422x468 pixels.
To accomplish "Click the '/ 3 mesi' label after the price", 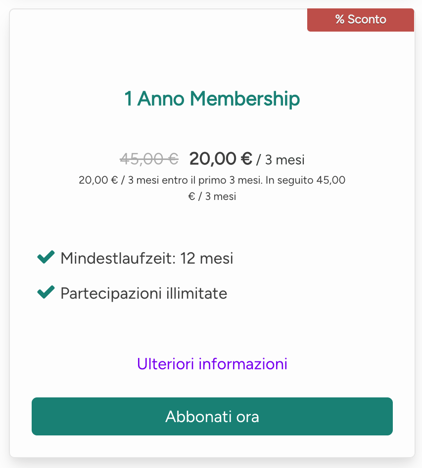I will click(280, 160).
